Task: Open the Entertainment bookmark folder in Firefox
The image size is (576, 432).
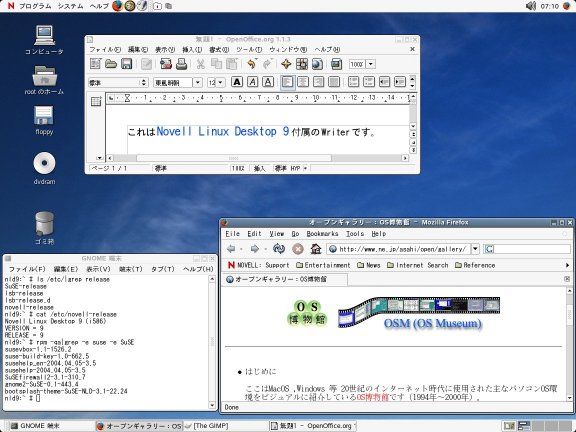Action: click(x=323, y=265)
